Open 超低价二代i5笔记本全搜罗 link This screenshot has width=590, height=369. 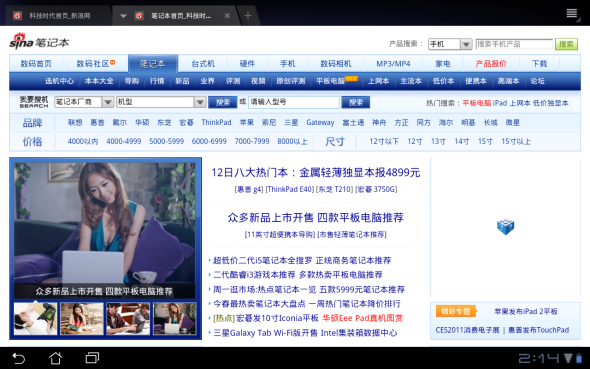tap(263, 260)
